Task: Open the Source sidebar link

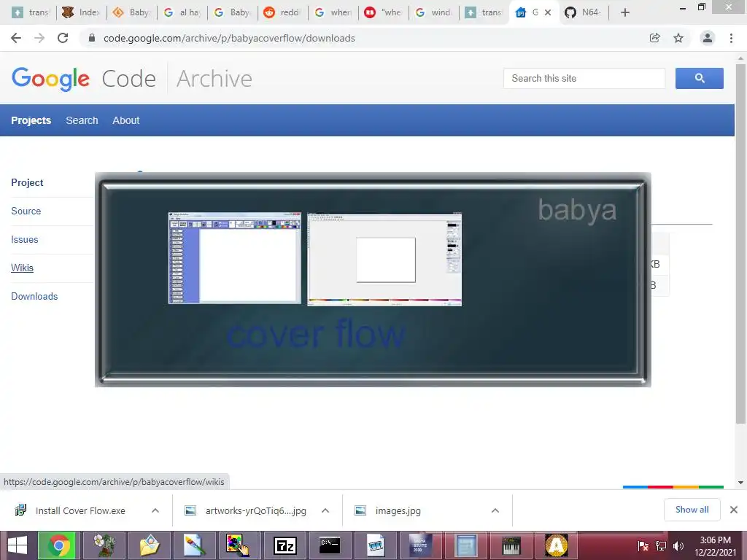Action: click(x=26, y=211)
